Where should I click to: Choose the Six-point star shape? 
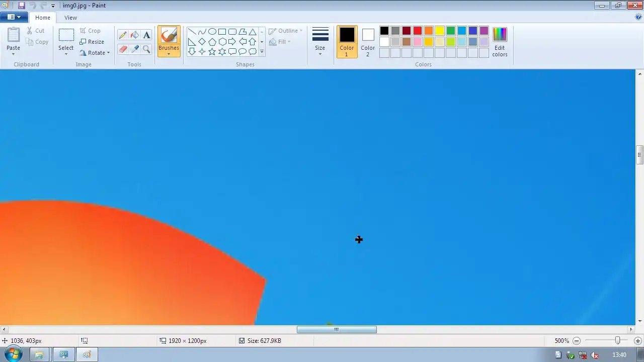(x=222, y=51)
